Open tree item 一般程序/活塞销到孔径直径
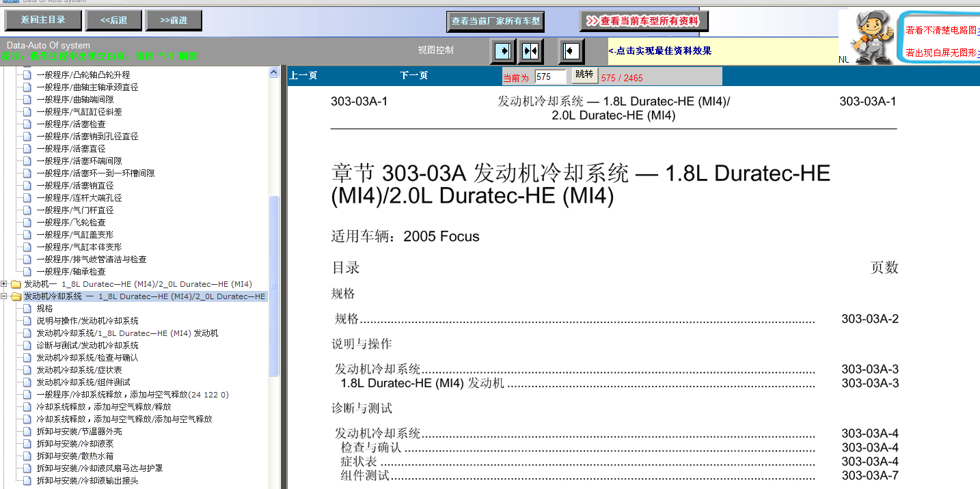Viewport: 980px width, 489px height. click(87, 137)
